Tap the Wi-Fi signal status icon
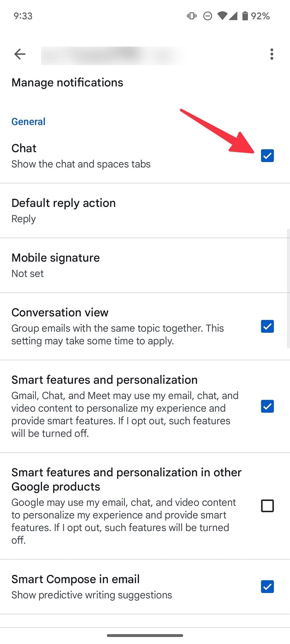The width and height of the screenshot is (290, 644). pyautogui.click(x=222, y=16)
